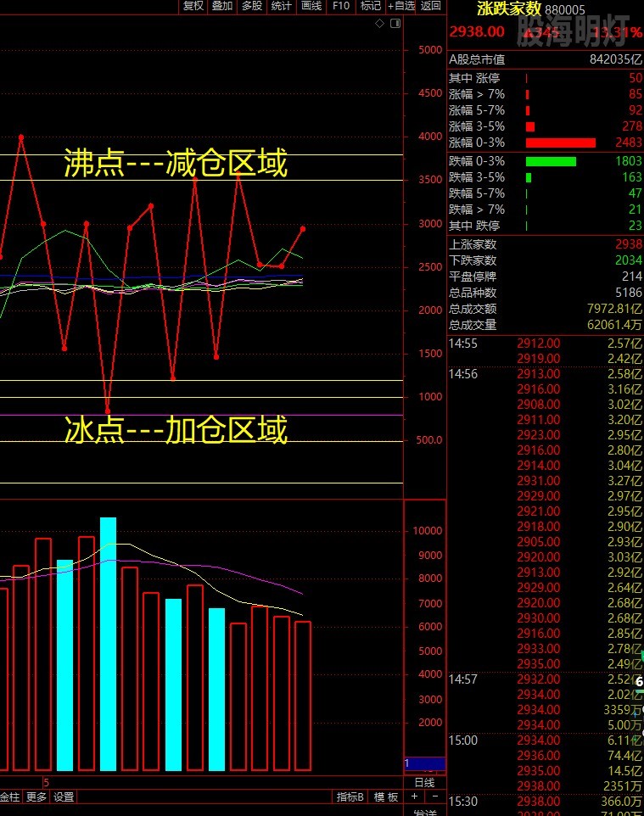
Task: Click the 涨跌家数 index title
Action: point(508,9)
